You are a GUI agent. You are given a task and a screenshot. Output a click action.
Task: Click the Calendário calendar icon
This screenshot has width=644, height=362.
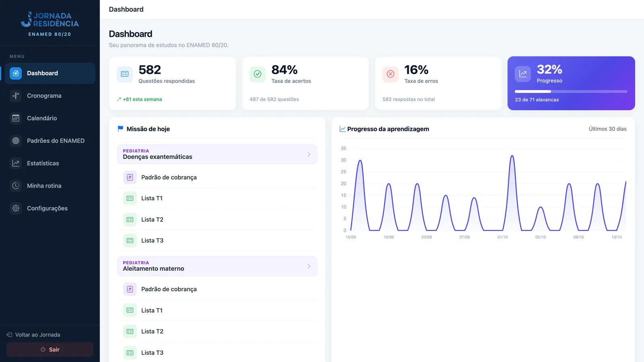(16, 118)
